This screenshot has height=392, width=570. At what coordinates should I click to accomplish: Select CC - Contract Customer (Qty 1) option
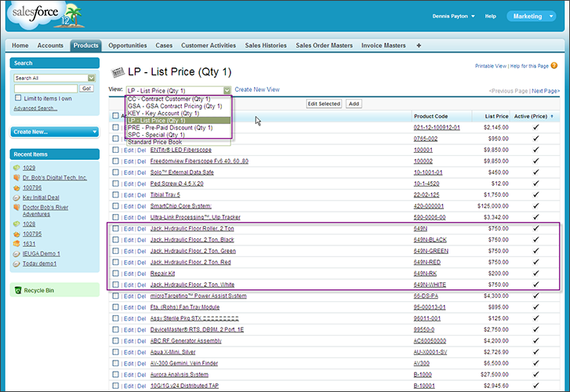pyautogui.click(x=169, y=99)
